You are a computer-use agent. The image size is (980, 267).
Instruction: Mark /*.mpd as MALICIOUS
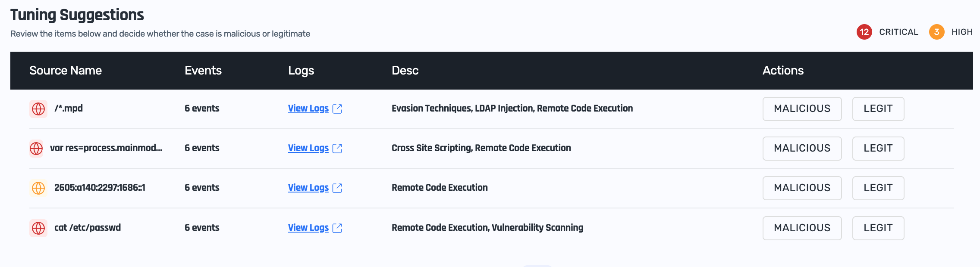[x=802, y=109]
